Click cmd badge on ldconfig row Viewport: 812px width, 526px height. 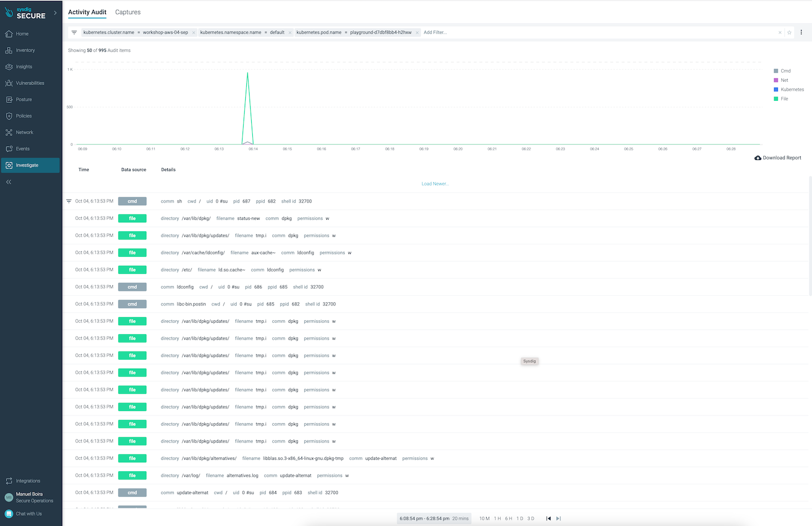(x=132, y=287)
